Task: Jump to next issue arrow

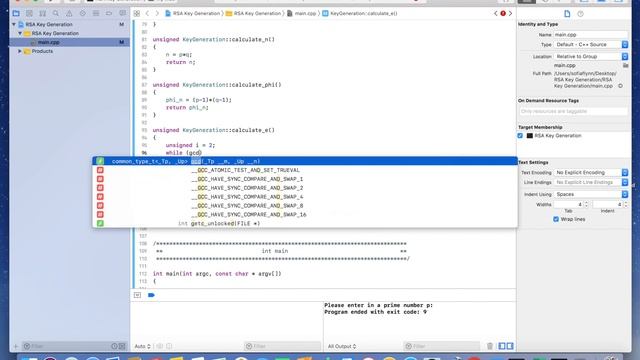Action: 510,13
